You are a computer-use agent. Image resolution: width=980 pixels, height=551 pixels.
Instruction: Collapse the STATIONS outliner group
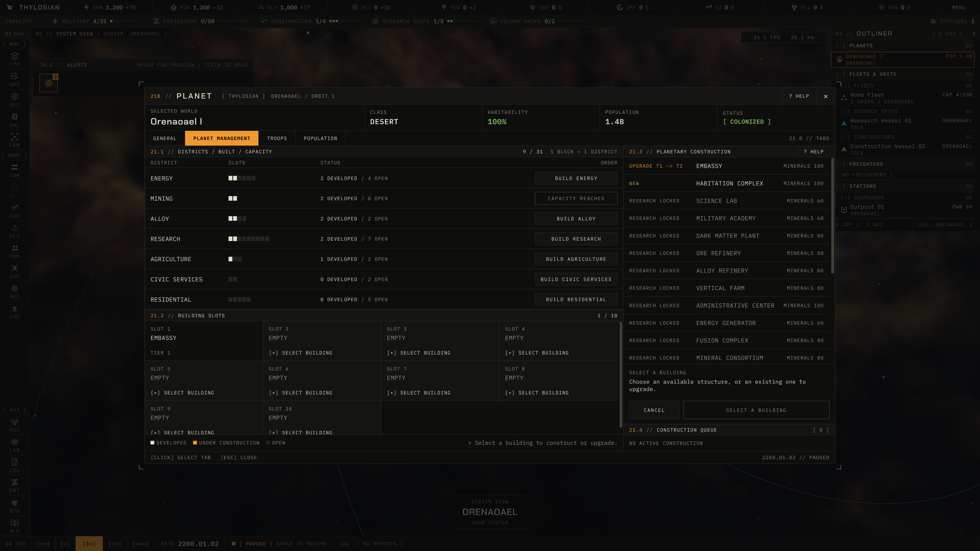(x=840, y=186)
